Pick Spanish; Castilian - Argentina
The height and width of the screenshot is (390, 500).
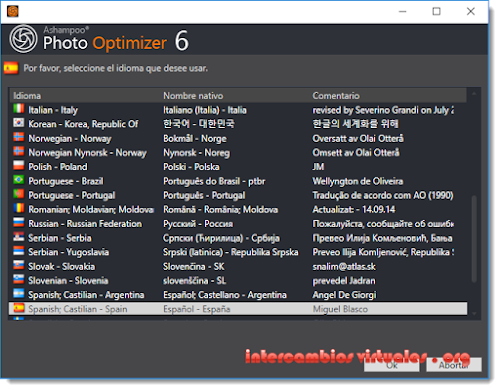pos(238,295)
